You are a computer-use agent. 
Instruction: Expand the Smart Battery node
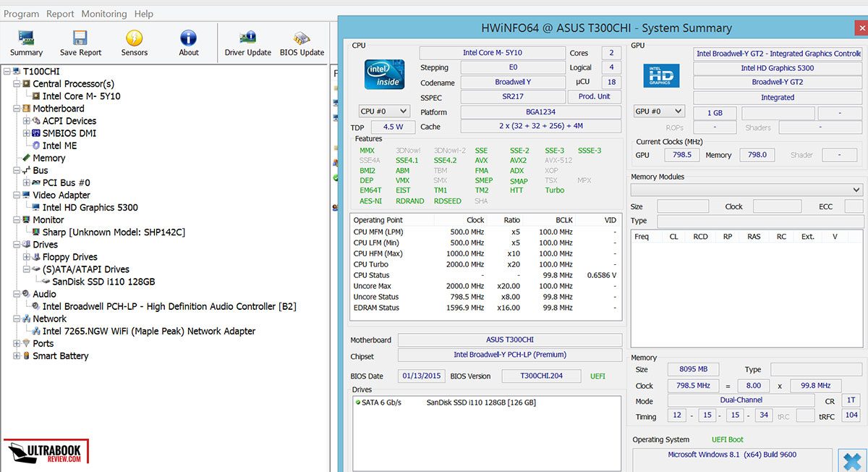(x=17, y=355)
